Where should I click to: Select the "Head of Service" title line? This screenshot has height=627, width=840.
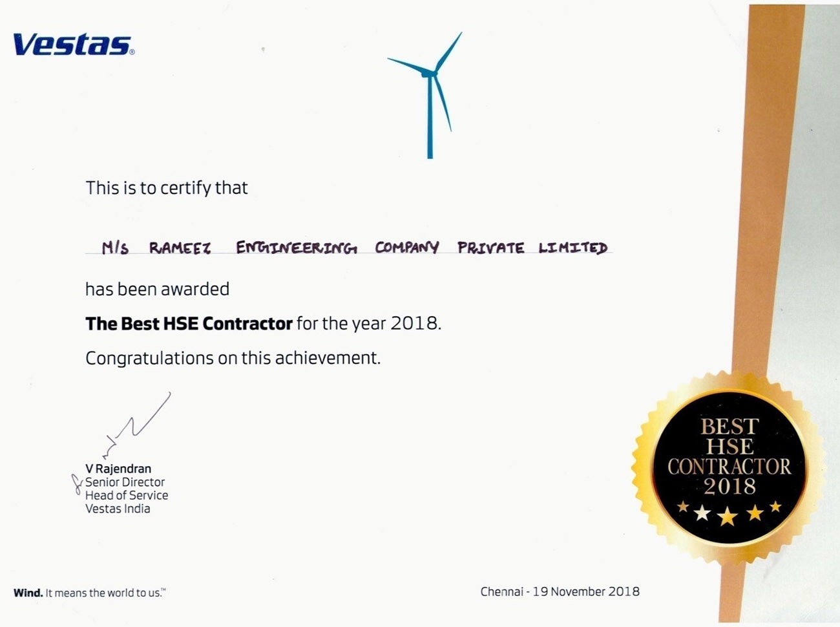[127, 495]
